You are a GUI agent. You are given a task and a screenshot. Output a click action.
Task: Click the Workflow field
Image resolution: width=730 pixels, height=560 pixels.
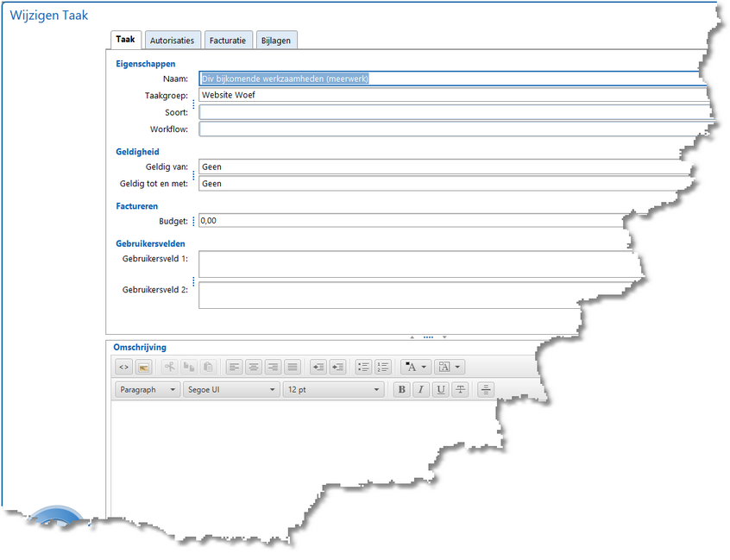[455, 129]
